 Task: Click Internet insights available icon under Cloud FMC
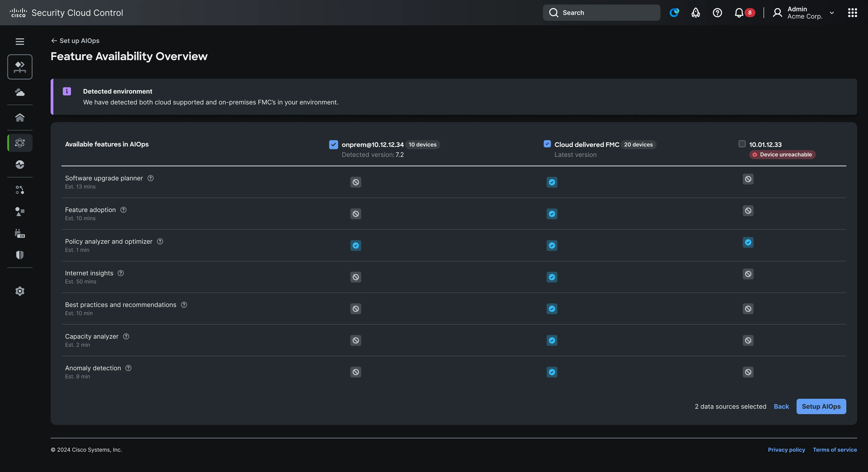pyautogui.click(x=552, y=277)
